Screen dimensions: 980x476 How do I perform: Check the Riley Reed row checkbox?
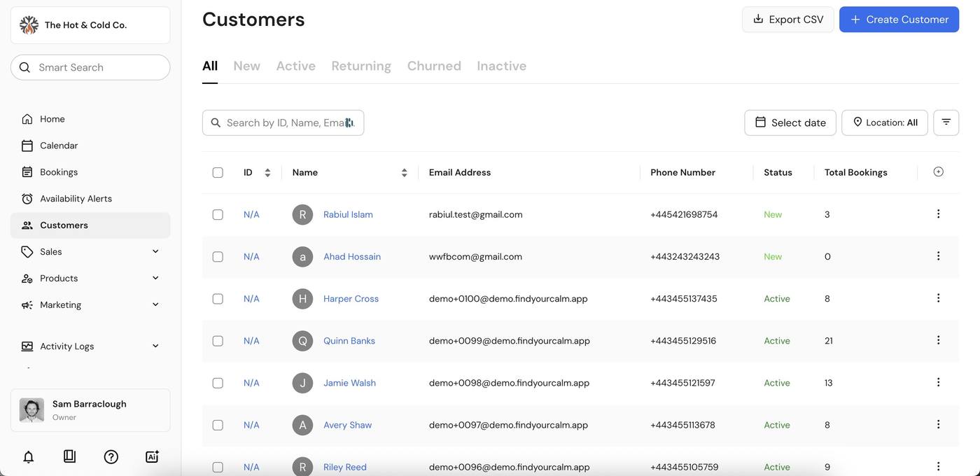218,467
